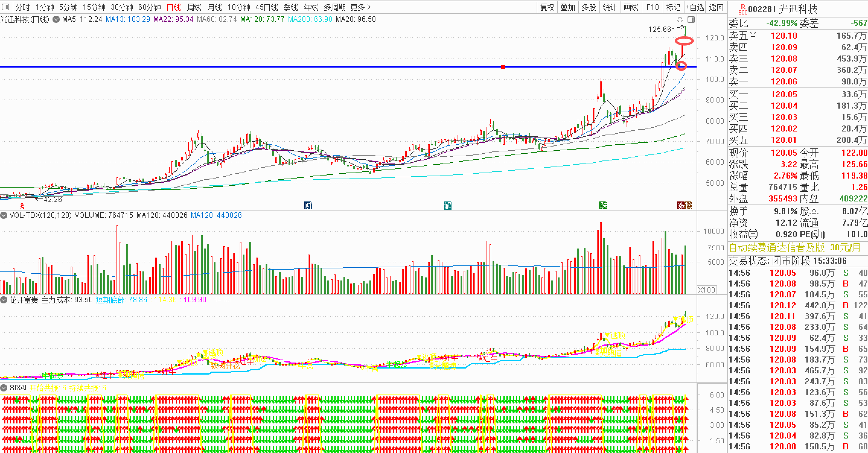This screenshot has height=453, width=868.
Task: Open the VOL-TDX indicator dropdown arrow
Action: coord(4,215)
